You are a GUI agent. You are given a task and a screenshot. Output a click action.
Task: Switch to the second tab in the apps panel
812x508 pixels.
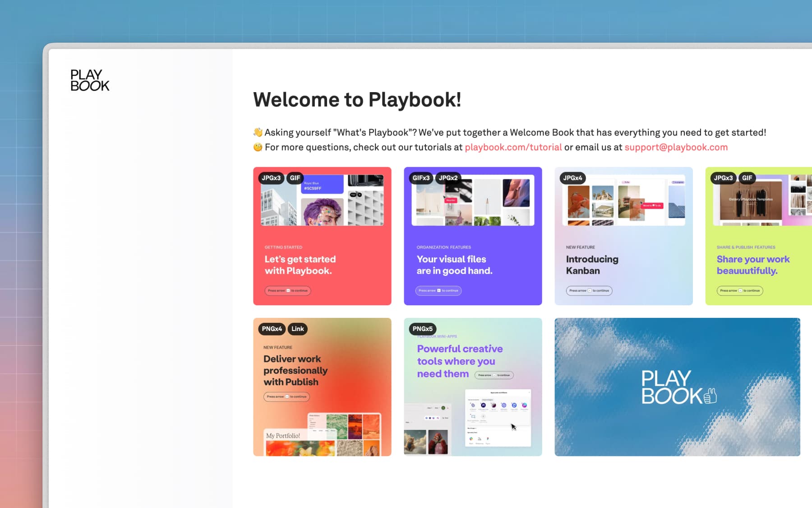coord(488,400)
